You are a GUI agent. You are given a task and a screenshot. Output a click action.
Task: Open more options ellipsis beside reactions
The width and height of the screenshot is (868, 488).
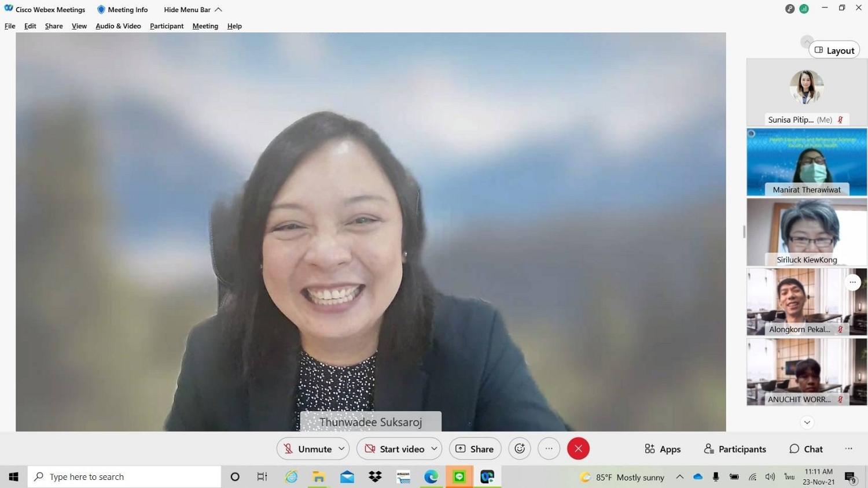[x=549, y=449]
